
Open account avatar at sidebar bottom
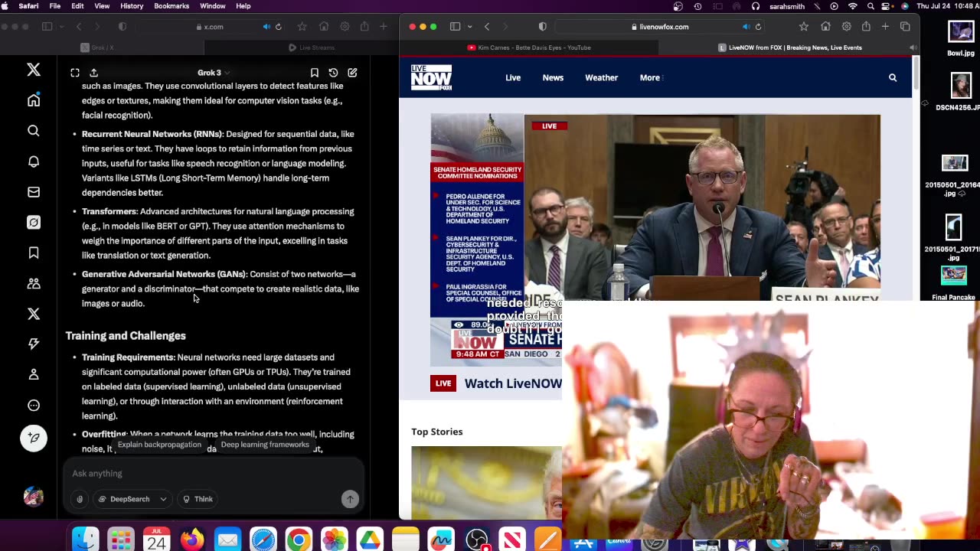pyautogui.click(x=34, y=496)
